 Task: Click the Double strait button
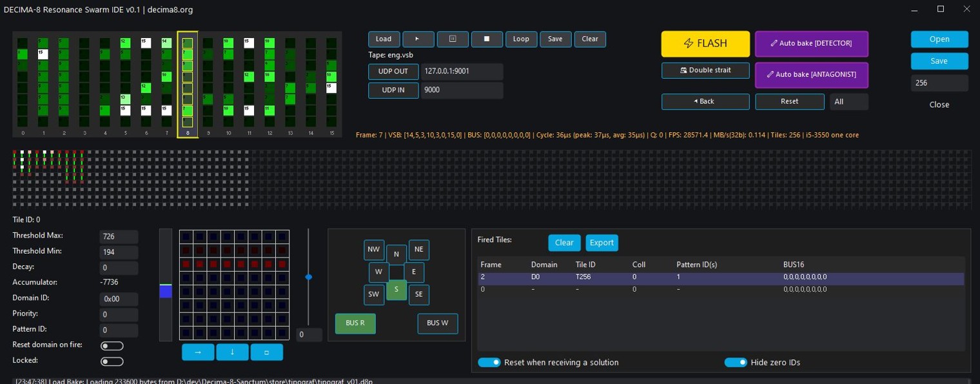[x=705, y=70]
